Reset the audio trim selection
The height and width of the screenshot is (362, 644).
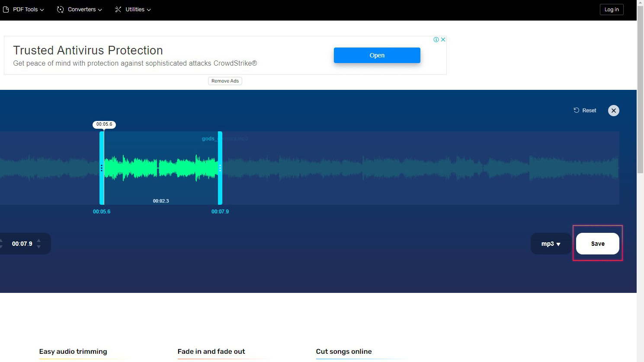click(x=585, y=111)
